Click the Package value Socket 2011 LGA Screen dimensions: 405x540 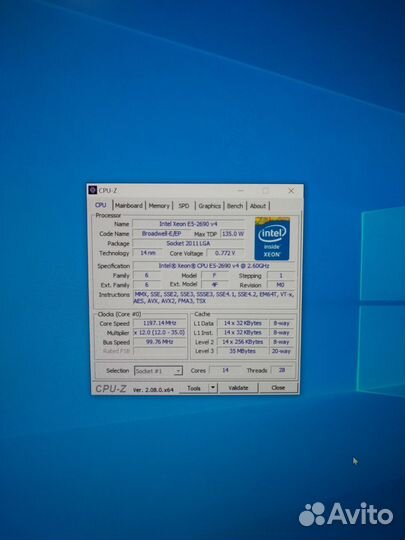pos(188,243)
